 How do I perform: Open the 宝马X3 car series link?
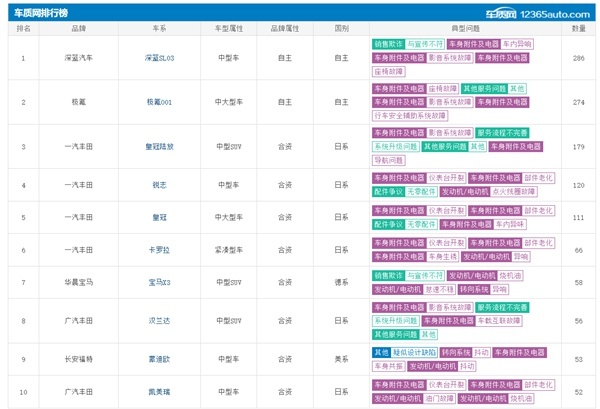(160, 283)
